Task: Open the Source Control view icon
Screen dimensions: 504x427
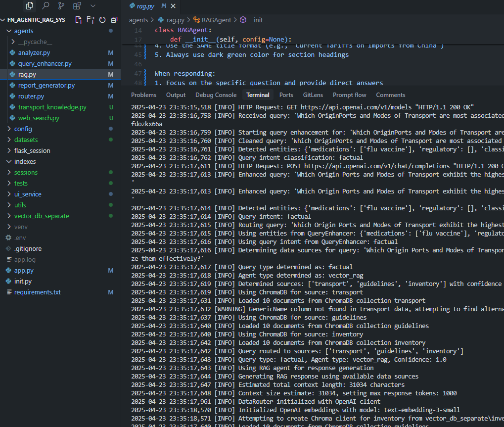Action: [61, 5]
